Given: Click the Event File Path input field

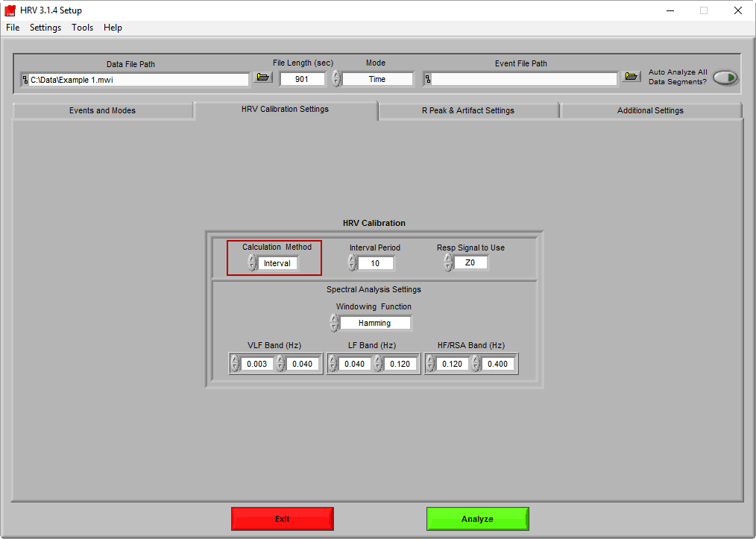Looking at the screenshot, I should click(520, 80).
